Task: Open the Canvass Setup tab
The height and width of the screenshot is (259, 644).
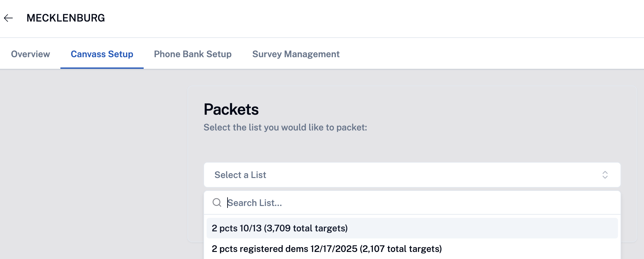Action: pos(102,54)
